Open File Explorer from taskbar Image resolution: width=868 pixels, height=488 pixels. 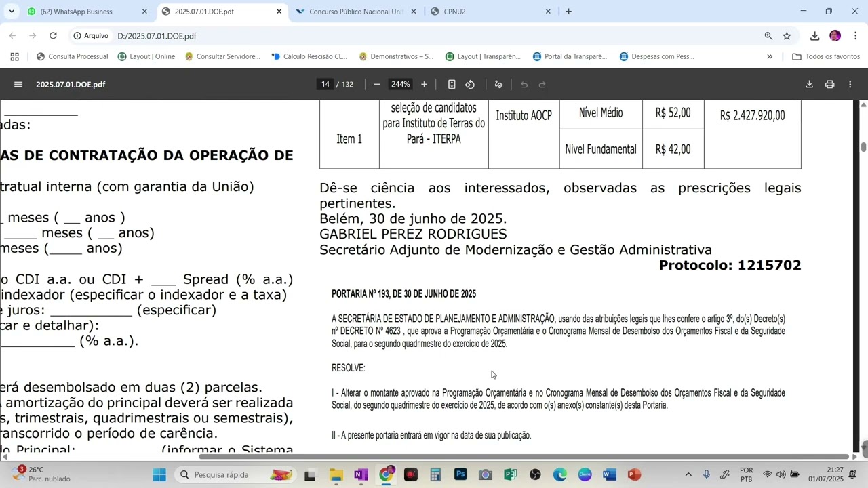(x=336, y=474)
